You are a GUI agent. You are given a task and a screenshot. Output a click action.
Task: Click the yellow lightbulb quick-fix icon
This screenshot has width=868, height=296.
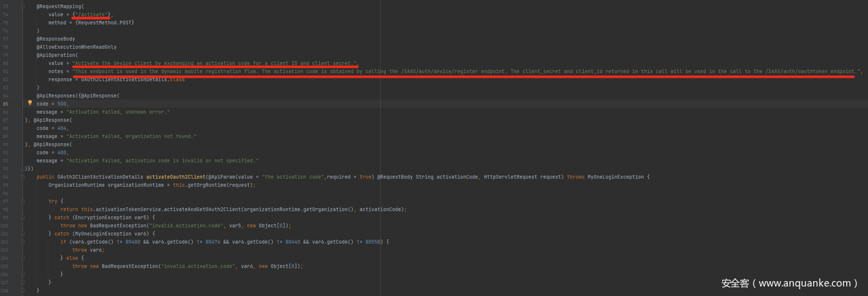[x=30, y=104]
